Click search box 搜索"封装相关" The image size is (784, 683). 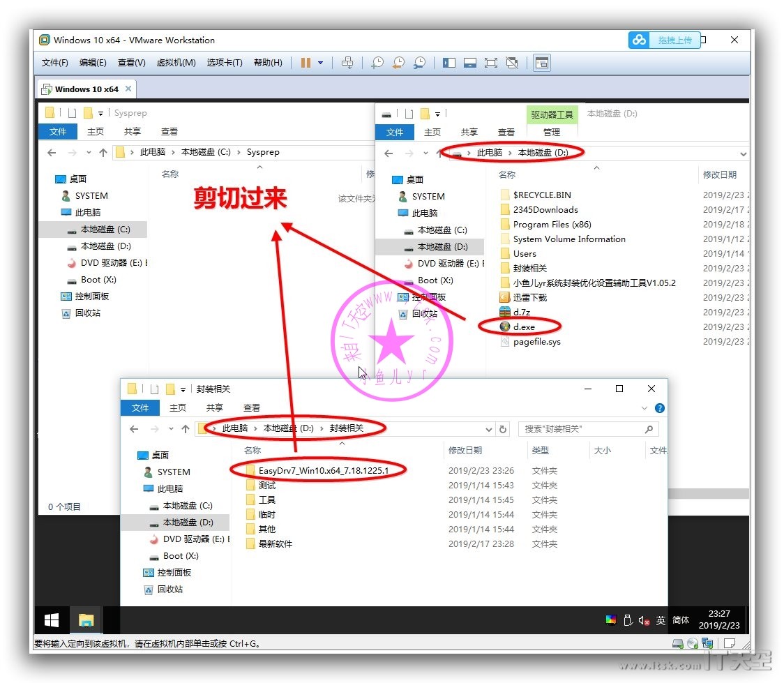588,429
